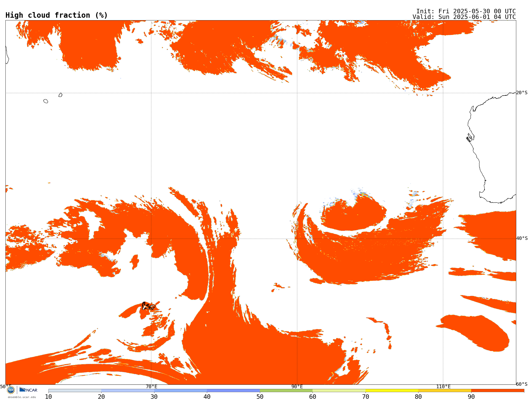Click the 90°E longitude label
532x400 pixels.
tap(297, 386)
